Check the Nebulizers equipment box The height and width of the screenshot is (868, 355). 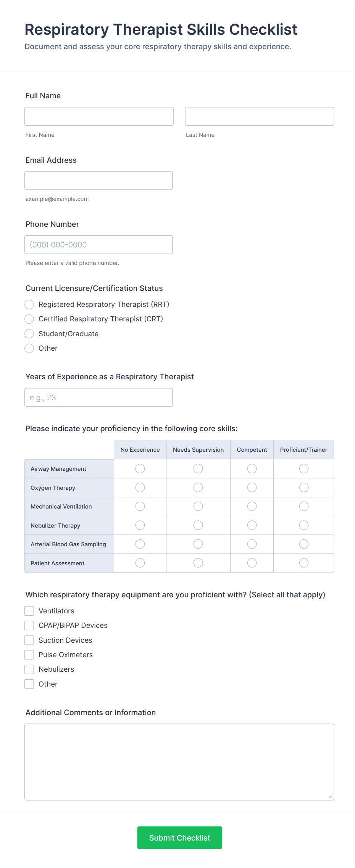pyautogui.click(x=29, y=669)
